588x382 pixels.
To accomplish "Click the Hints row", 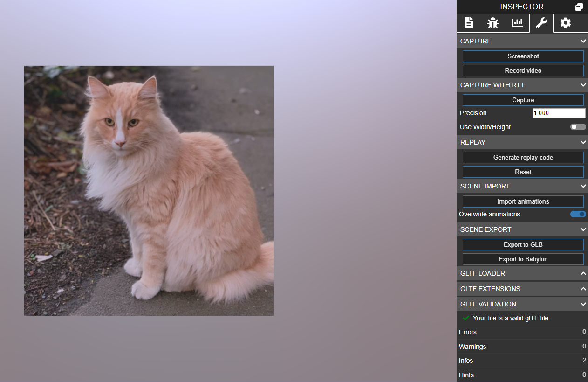I will point(522,375).
